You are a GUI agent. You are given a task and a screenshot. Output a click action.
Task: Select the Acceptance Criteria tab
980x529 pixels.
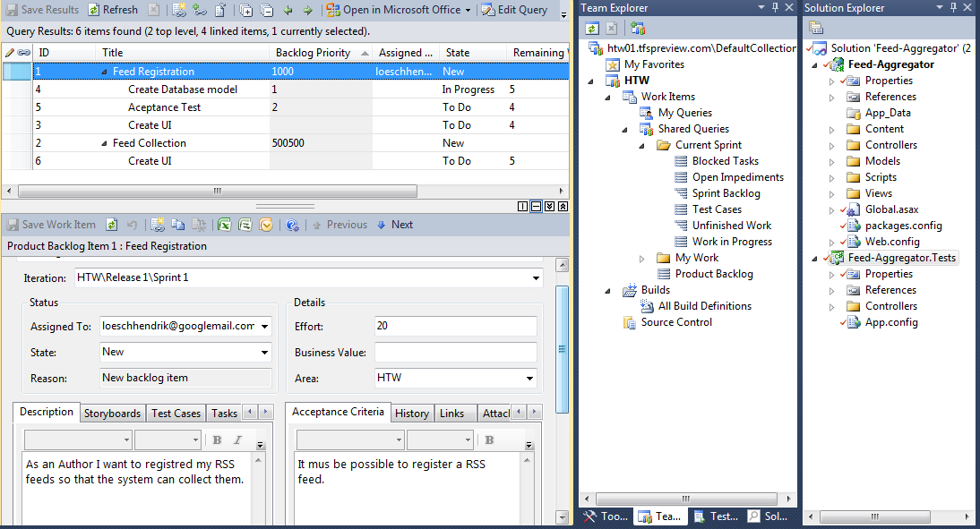coord(338,412)
